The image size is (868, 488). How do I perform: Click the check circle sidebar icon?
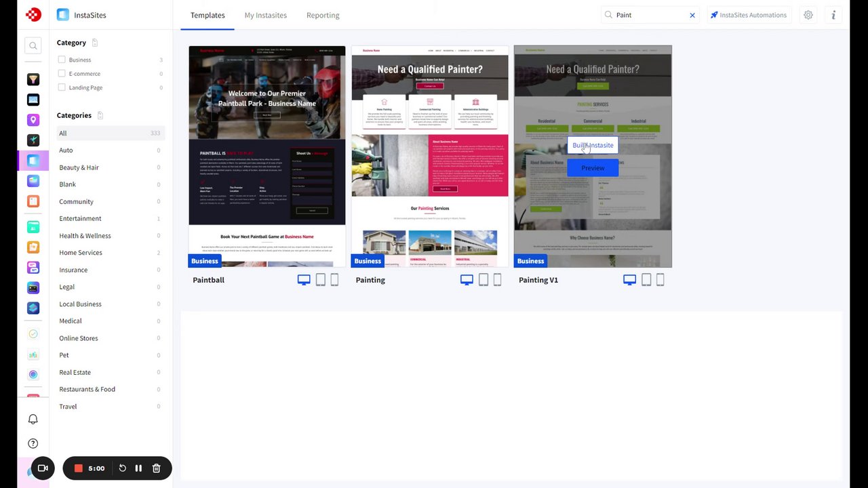coord(33,334)
